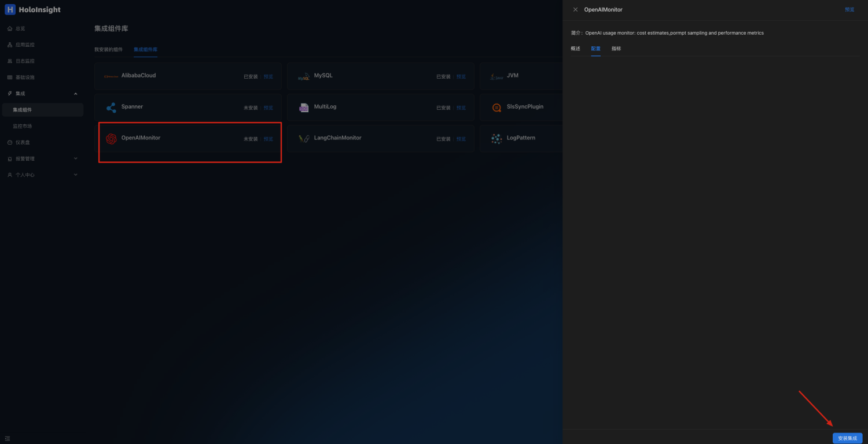This screenshot has width=868, height=444.
Task: Click 未安装 status on OpenAIMonitor card
Action: pyautogui.click(x=251, y=139)
